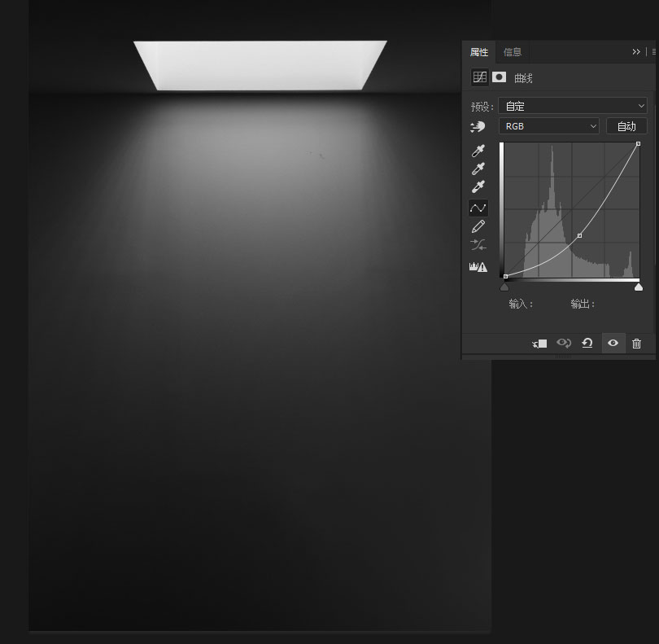Screen dimensions: 659x644
Task: Open the 预设 preset dropdown
Action: point(573,106)
